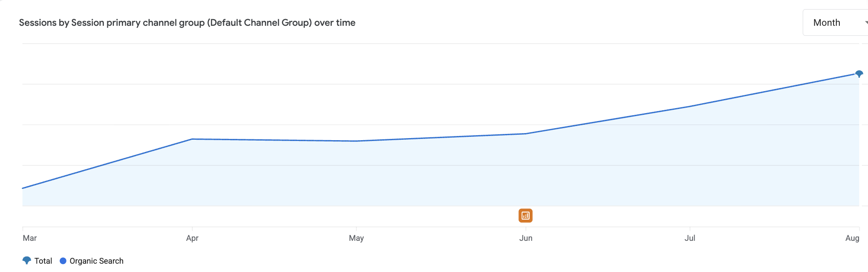
Task: Click the Total legend marker icon
Action: pos(27,261)
